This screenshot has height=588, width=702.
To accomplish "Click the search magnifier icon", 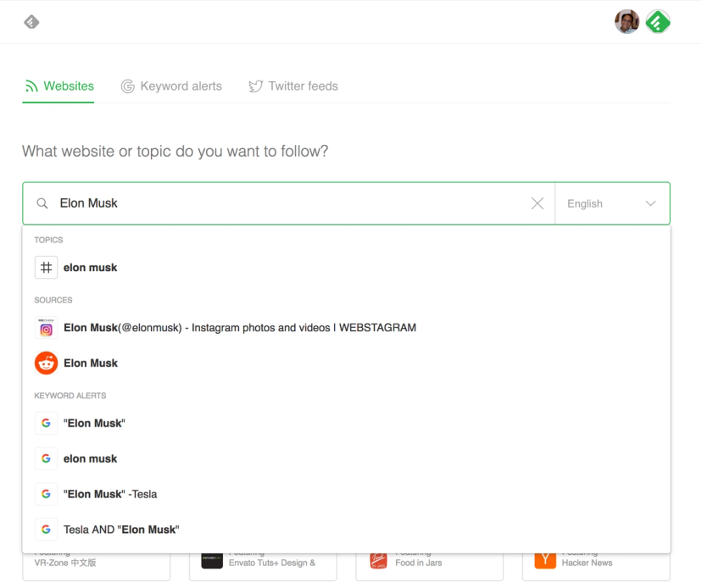I will (x=42, y=203).
